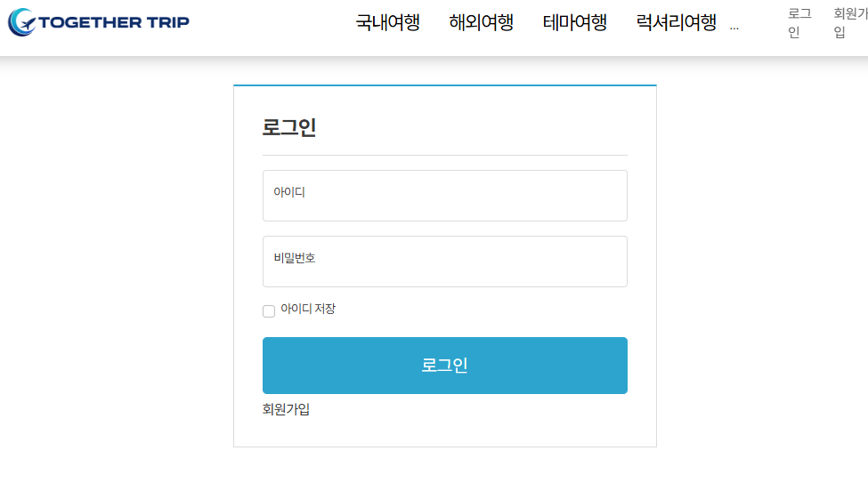The image size is (868, 483).
Task: Open the 테마여행 menu
Action: [x=574, y=22]
